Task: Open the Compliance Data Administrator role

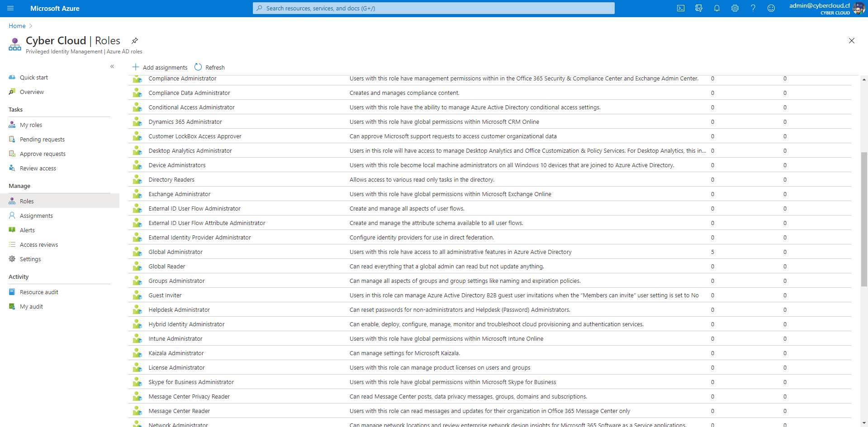Action: tap(189, 93)
